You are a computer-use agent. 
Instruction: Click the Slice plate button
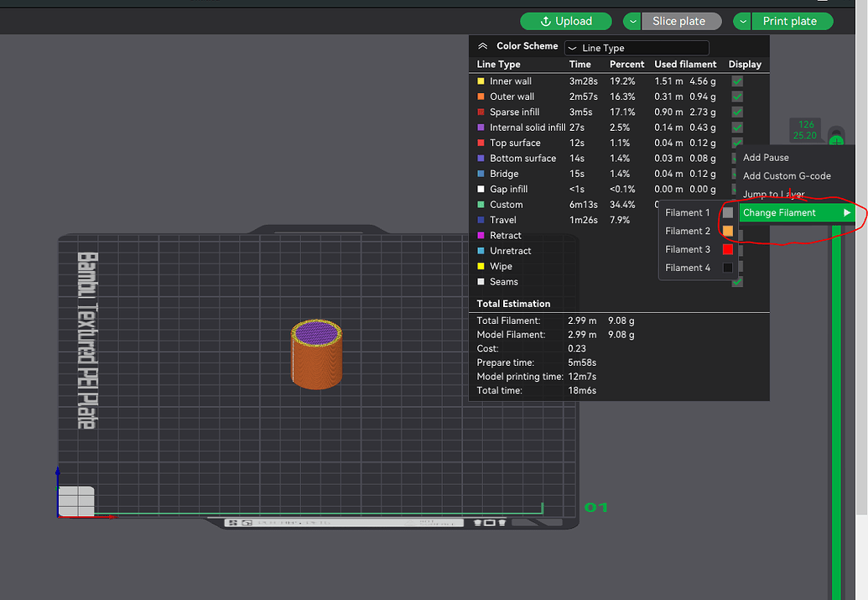point(682,21)
